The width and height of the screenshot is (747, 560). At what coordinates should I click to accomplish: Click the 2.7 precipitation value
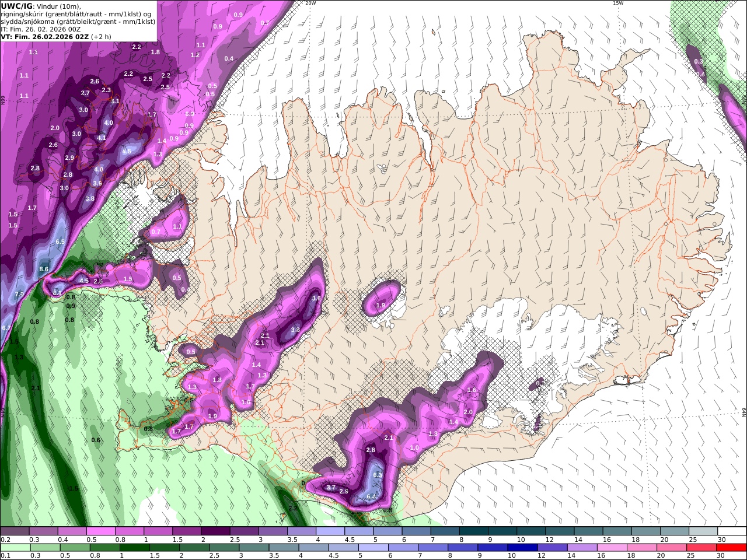[x=85, y=93]
